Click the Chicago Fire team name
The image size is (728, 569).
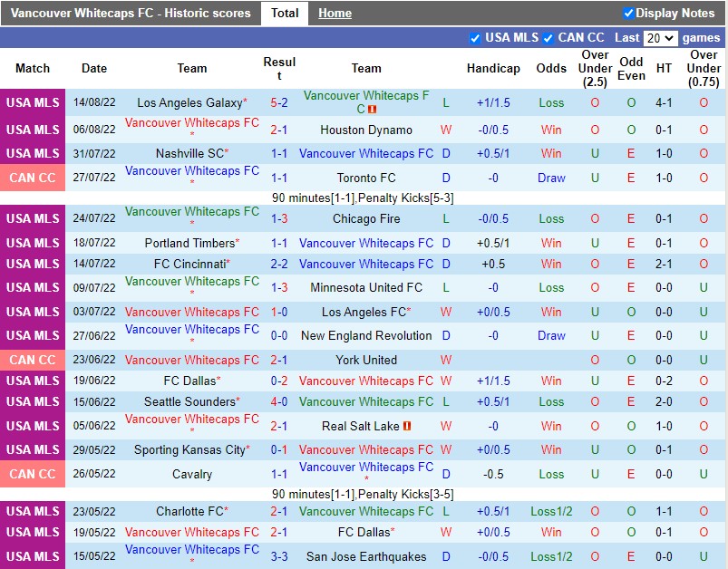(366, 218)
